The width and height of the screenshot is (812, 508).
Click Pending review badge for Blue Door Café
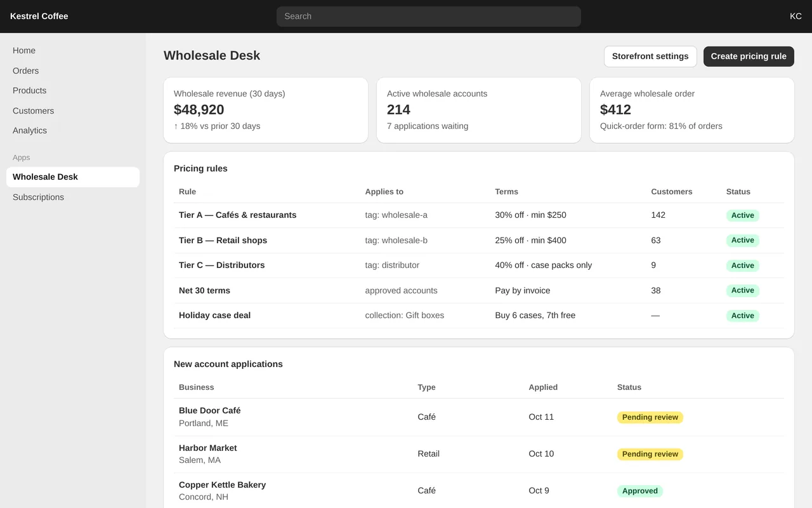pyautogui.click(x=650, y=417)
